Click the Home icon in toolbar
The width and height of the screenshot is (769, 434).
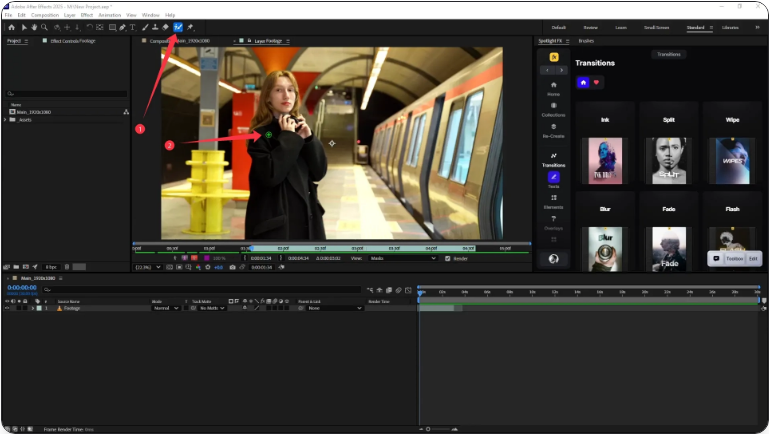[x=9, y=27]
